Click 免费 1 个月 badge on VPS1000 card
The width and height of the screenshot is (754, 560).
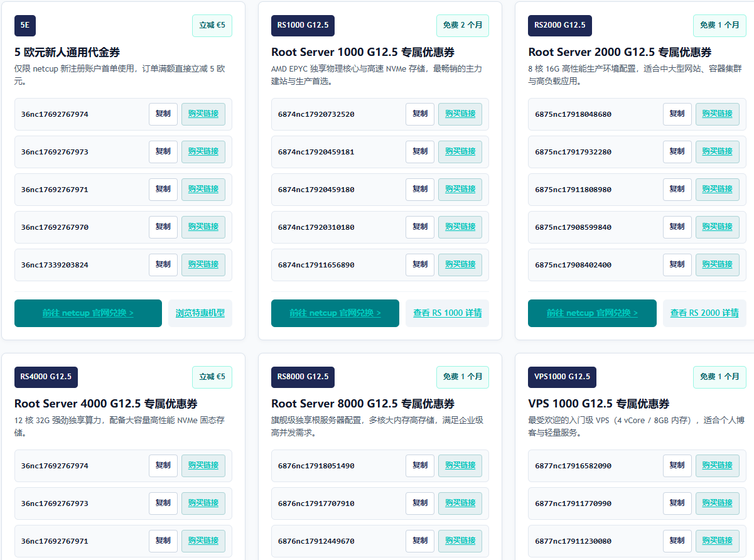point(719,377)
